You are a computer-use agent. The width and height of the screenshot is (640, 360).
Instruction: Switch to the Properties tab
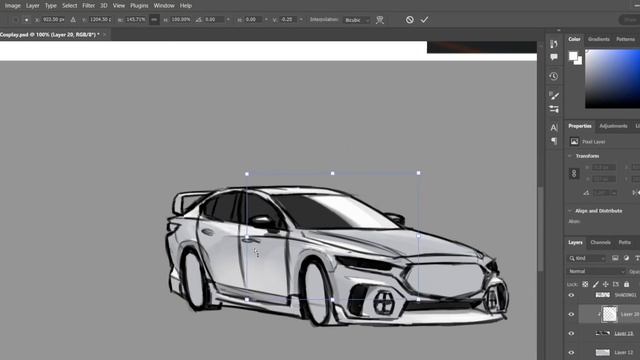[580, 126]
